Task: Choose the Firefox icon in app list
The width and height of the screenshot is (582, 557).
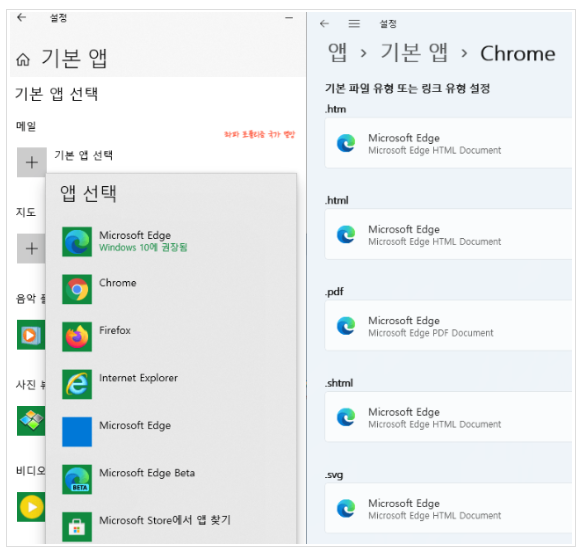Action: (x=77, y=337)
